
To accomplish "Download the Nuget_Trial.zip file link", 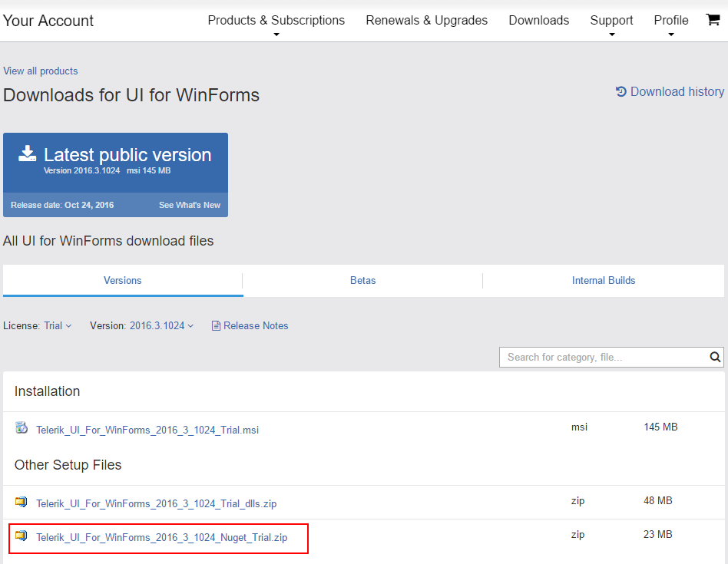I will pyautogui.click(x=161, y=538).
